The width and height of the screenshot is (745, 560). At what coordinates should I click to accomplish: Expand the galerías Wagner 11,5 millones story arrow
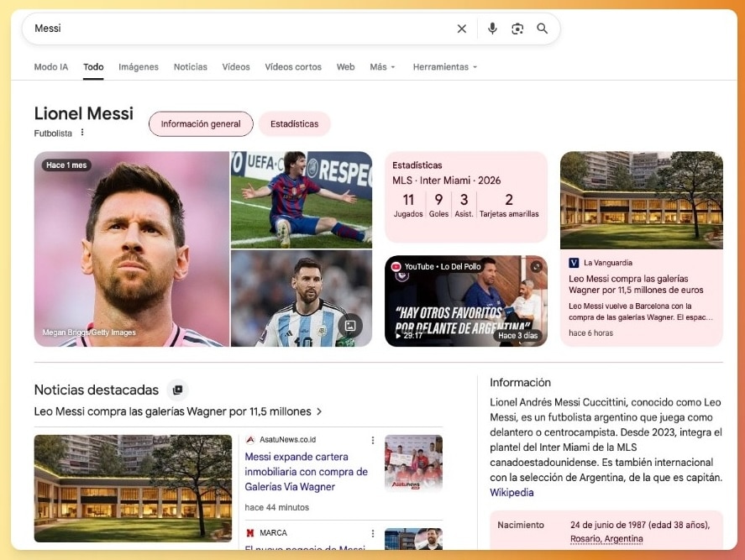pyautogui.click(x=319, y=411)
